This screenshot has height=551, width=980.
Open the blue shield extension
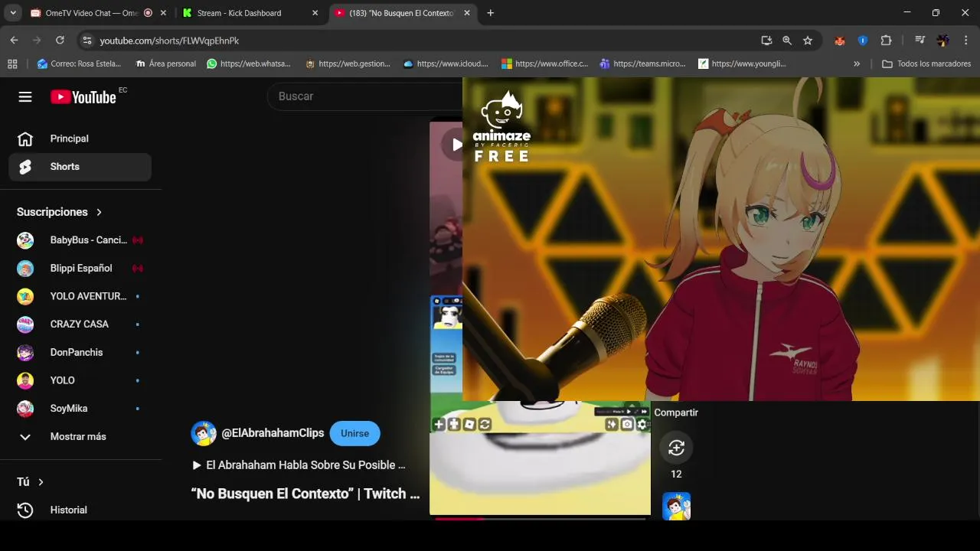click(x=863, y=41)
